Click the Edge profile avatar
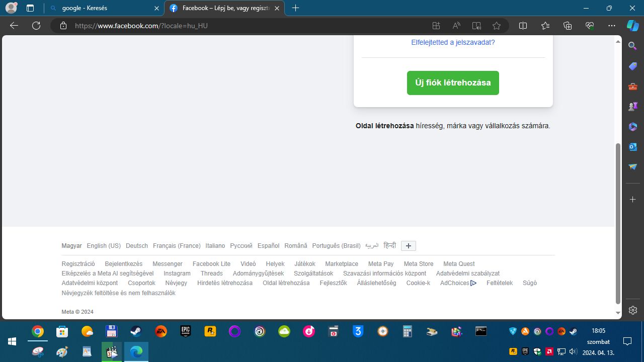Screen dimensions: 644x362 tap(11, 8)
